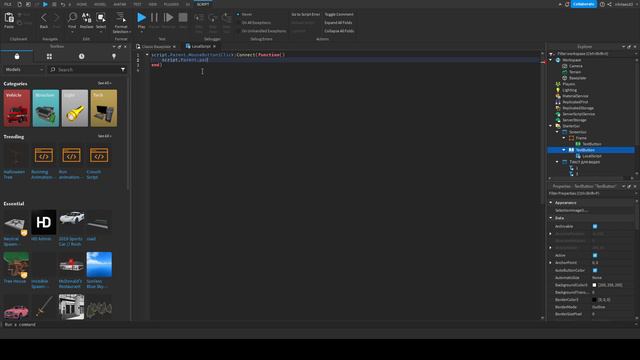
Task: Select Lighting in Explorer tree
Action: [569, 90]
